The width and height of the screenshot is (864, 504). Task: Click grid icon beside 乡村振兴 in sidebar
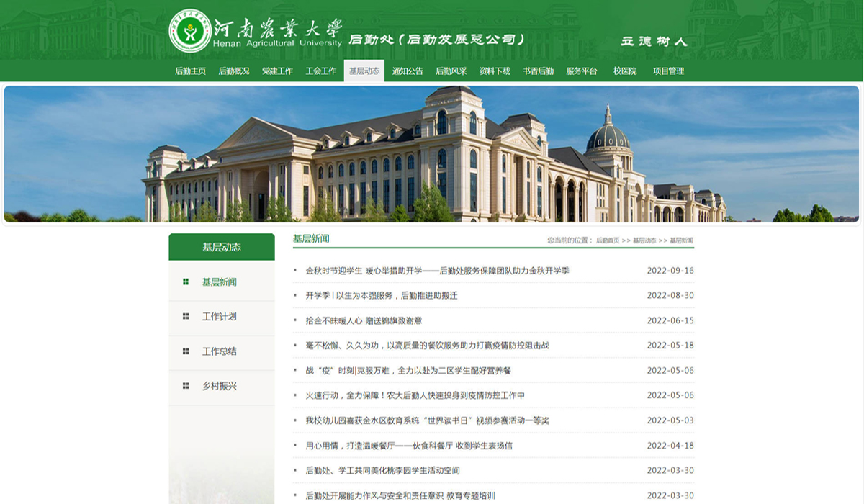pos(186,386)
